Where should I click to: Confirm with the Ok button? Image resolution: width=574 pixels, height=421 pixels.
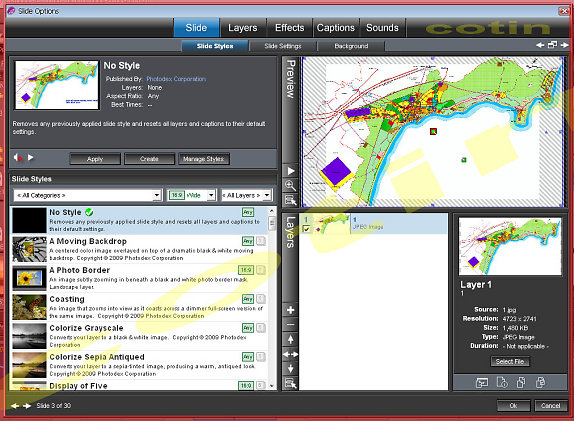point(513,406)
